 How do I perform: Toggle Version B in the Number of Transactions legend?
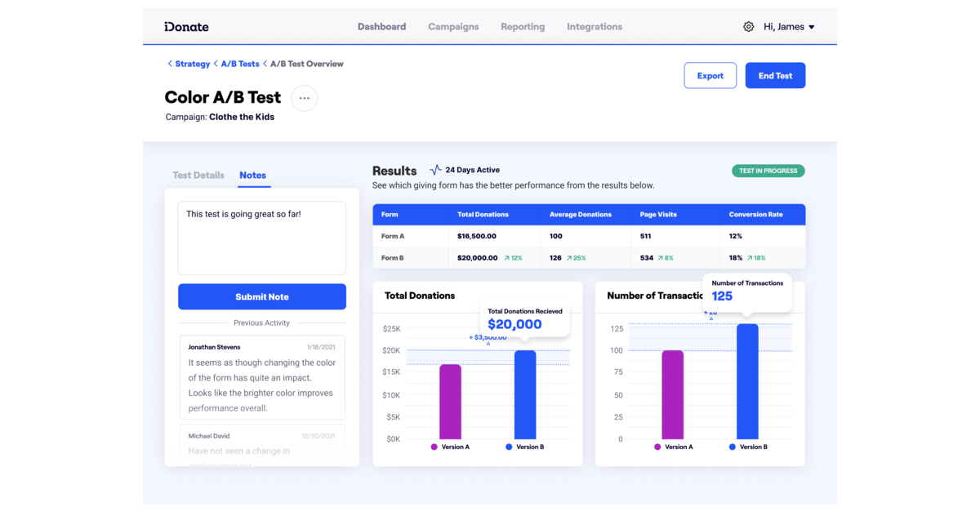[750, 447]
